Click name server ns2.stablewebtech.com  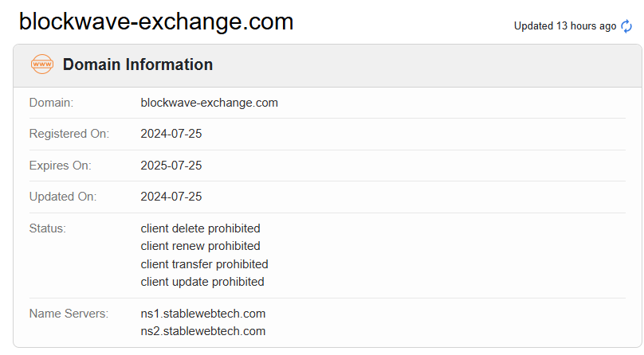pyautogui.click(x=203, y=331)
